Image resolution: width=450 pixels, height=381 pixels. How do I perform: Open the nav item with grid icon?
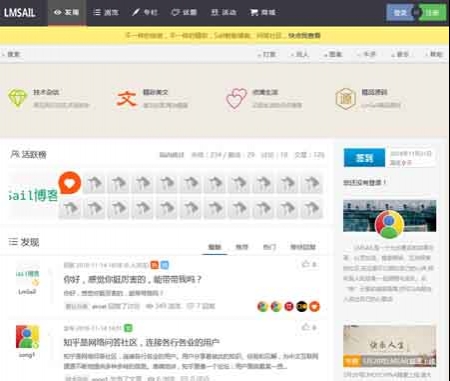[224, 13]
